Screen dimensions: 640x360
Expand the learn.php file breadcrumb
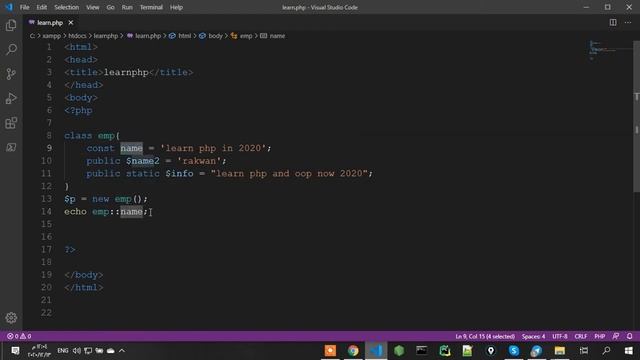[144, 36]
